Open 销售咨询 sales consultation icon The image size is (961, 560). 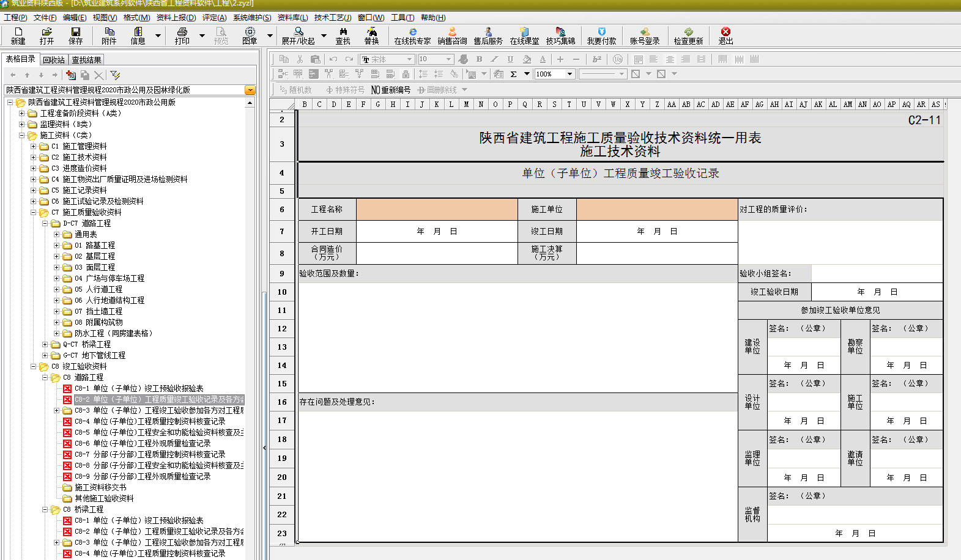pyautogui.click(x=452, y=36)
